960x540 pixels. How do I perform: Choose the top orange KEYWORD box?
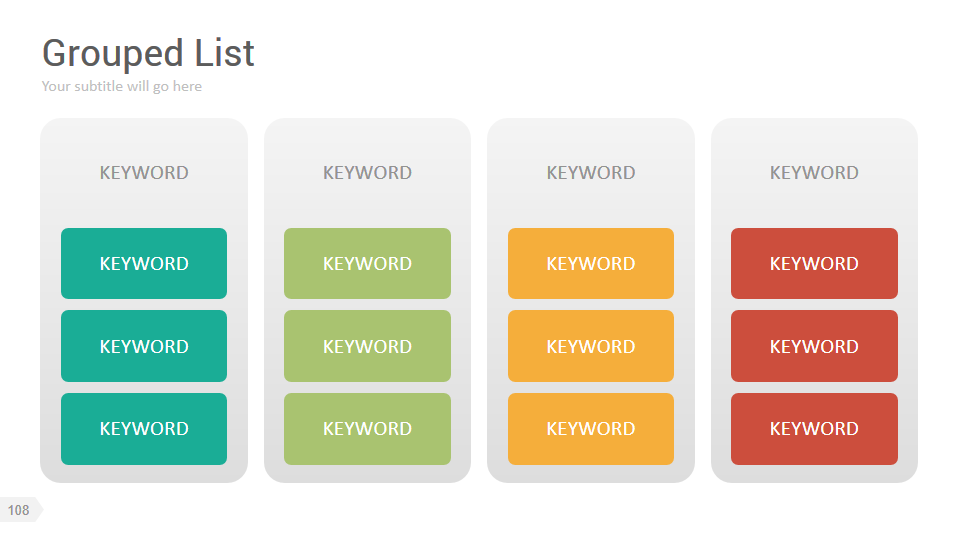[590, 264]
